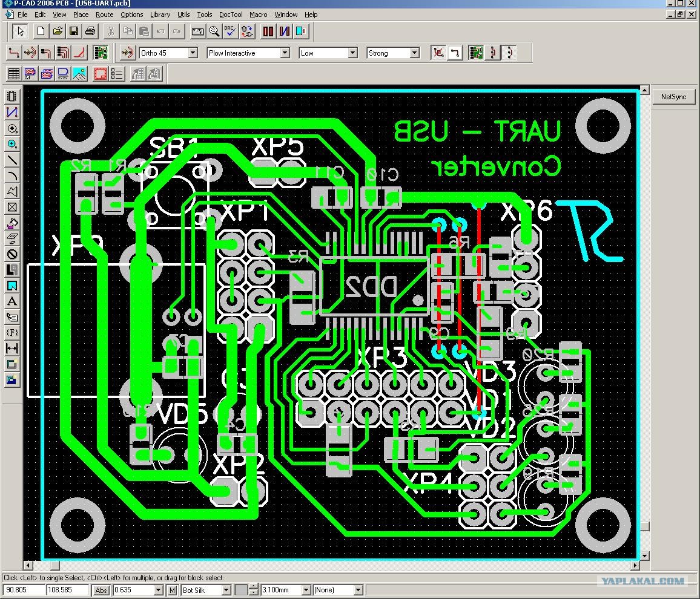Expand the Ortho 45 routing mode dropdown
Screen dimensions: 700x599
tap(193, 53)
